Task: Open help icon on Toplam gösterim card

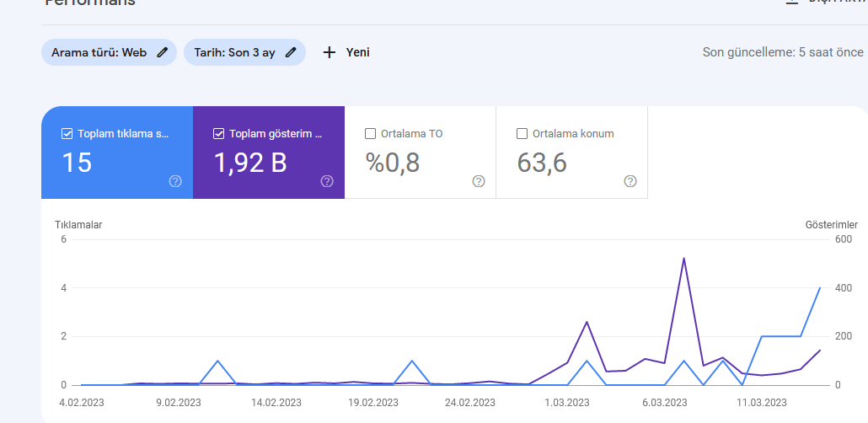Action: pyautogui.click(x=327, y=181)
